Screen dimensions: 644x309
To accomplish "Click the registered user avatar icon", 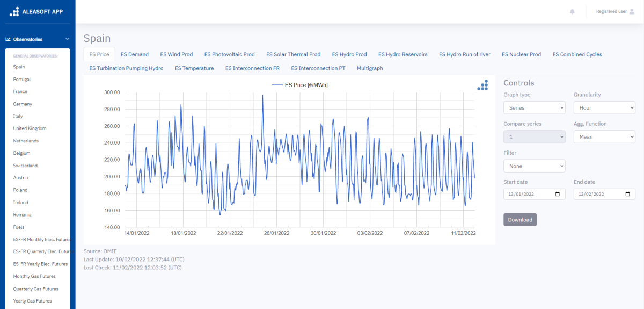I will tap(631, 11).
